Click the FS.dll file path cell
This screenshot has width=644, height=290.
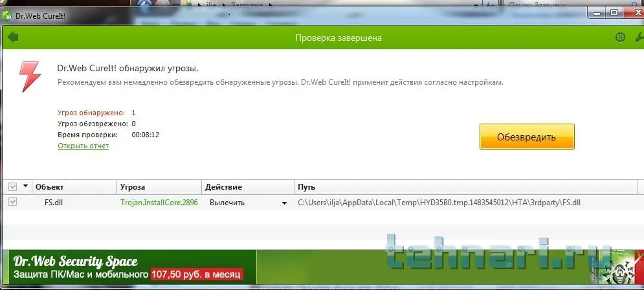(439, 203)
